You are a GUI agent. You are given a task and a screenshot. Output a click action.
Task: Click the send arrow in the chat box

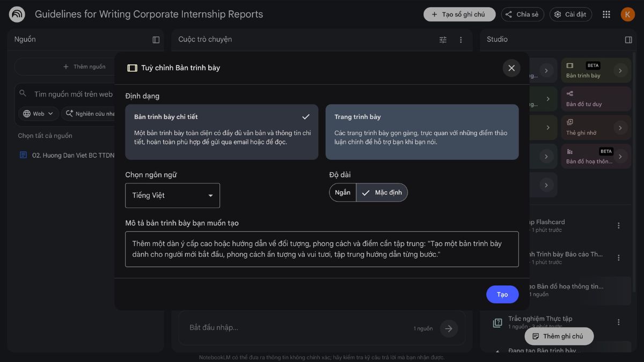pos(449,328)
